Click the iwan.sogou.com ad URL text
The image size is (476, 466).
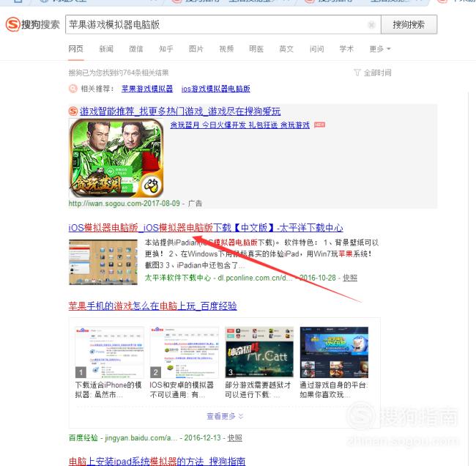(x=124, y=203)
